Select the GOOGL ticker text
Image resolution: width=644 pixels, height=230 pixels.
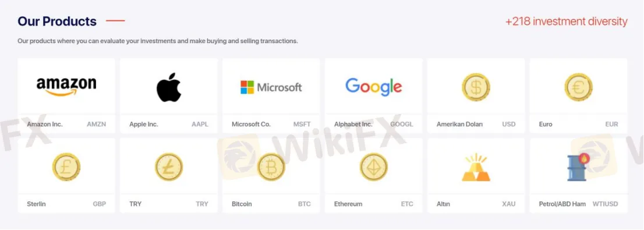pos(402,124)
